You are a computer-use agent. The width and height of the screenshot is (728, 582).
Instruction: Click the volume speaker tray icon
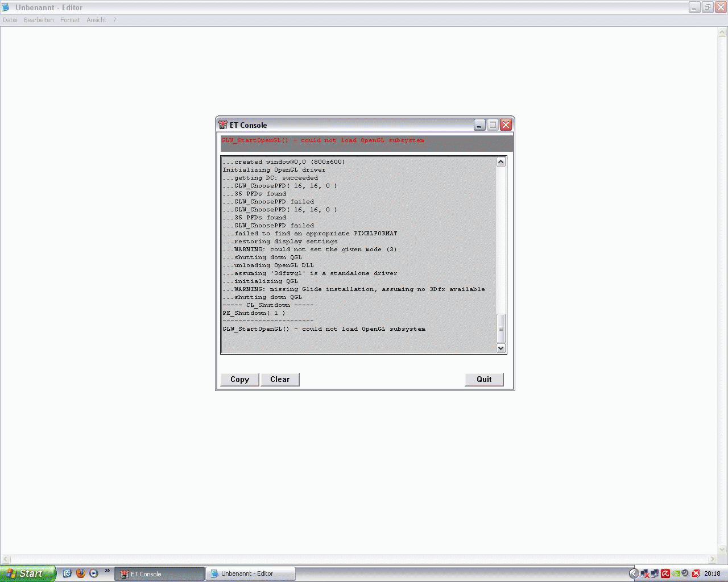coord(685,573)
